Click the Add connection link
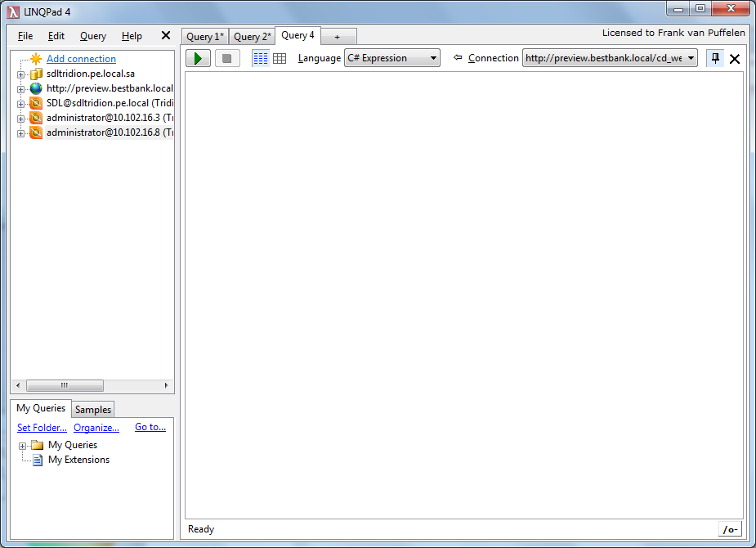Screen dimensions: 756x548 (81, 59)
